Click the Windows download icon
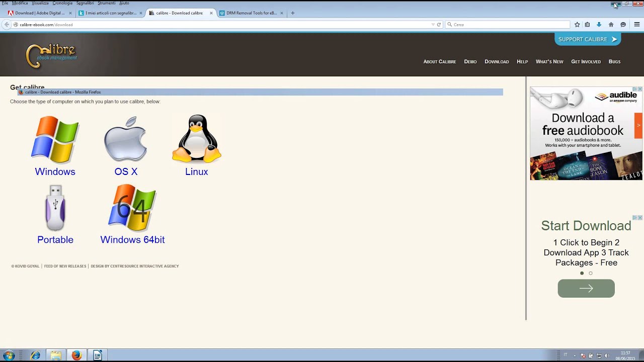 55,140
